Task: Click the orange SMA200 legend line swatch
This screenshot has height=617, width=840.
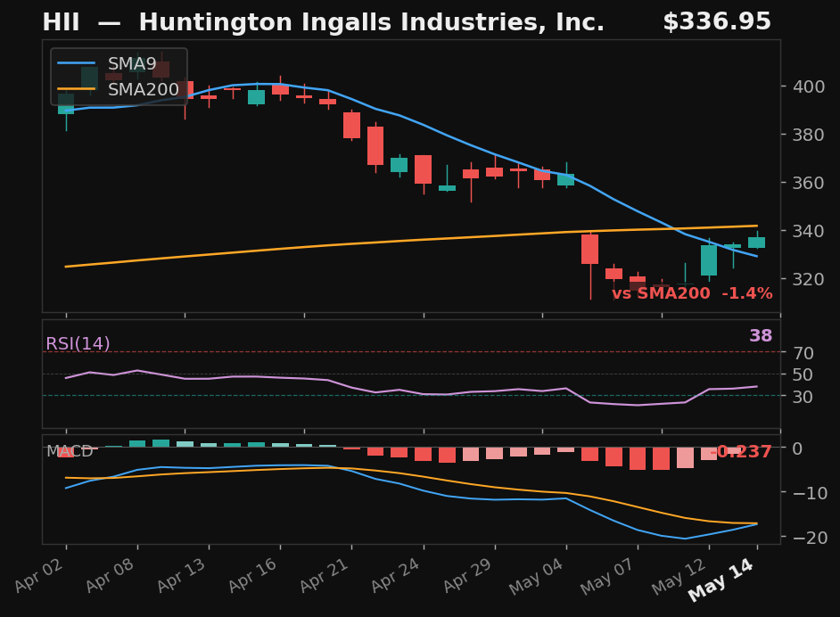Action: click(77, 89)
